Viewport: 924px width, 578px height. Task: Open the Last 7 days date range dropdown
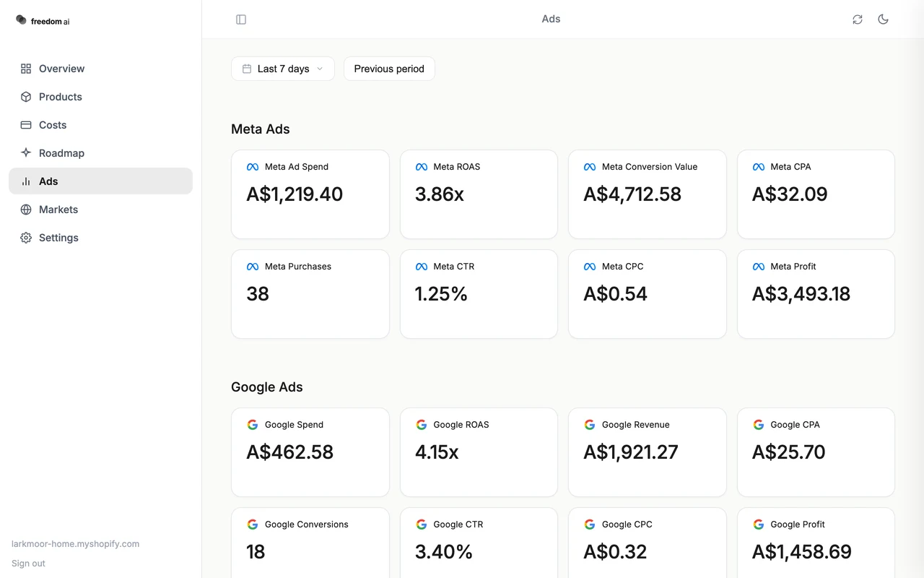point(283,69)
